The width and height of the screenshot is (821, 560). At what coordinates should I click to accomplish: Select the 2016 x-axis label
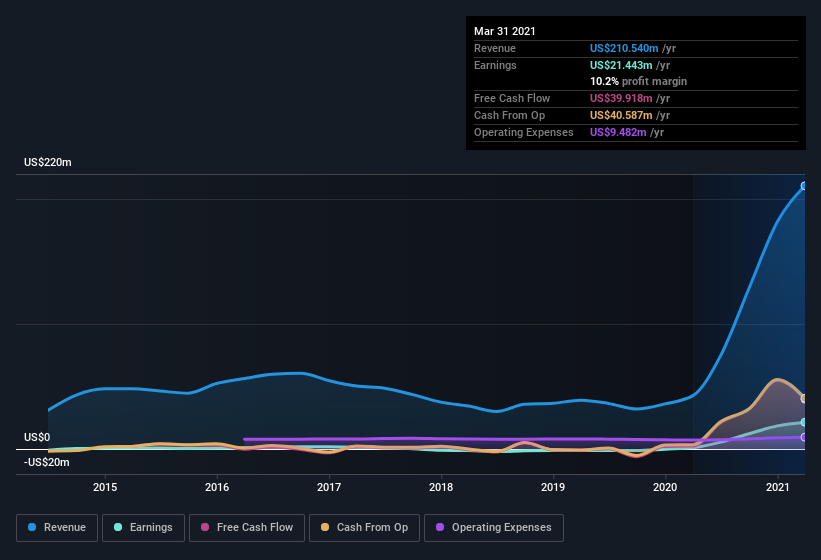tap(217, 487)
